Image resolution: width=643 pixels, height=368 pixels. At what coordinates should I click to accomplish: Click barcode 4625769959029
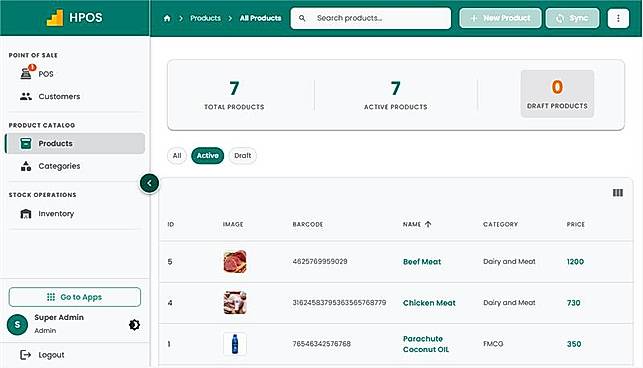[320, 261]
